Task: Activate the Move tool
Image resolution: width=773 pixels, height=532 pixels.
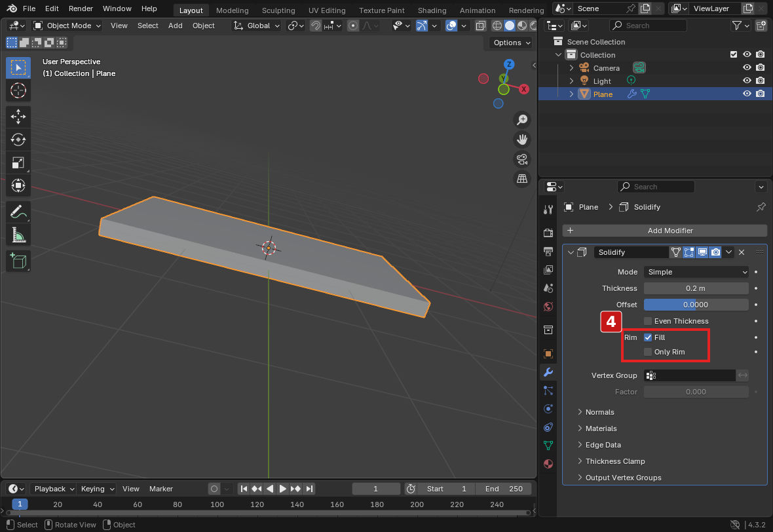Action: [18, 117]
